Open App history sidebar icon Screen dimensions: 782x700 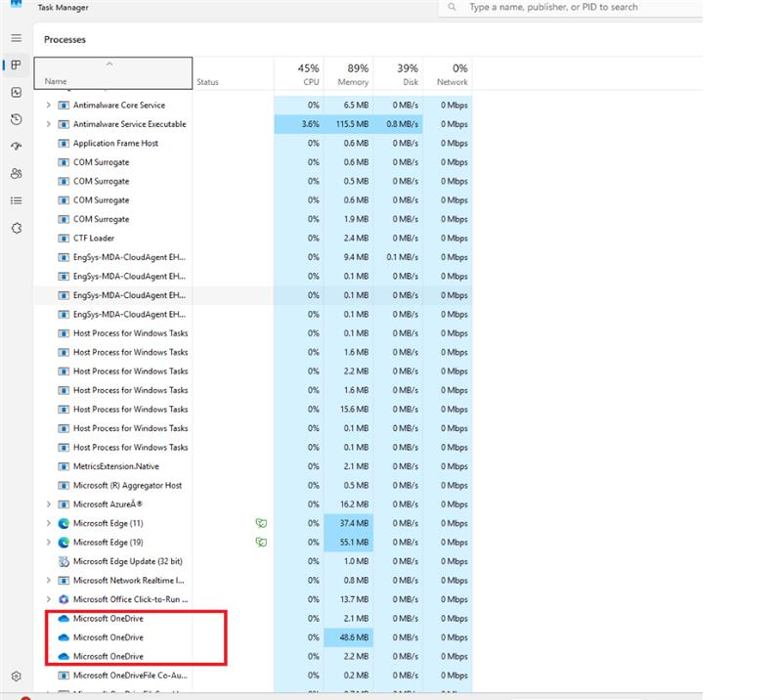(17, 119)
